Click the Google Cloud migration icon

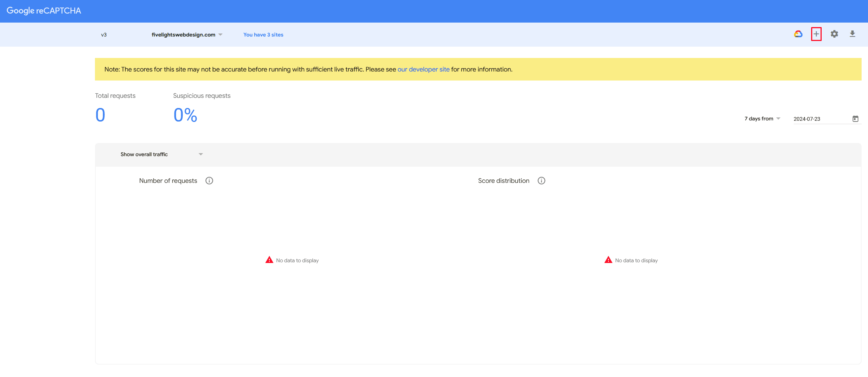(x=798, y=34)
